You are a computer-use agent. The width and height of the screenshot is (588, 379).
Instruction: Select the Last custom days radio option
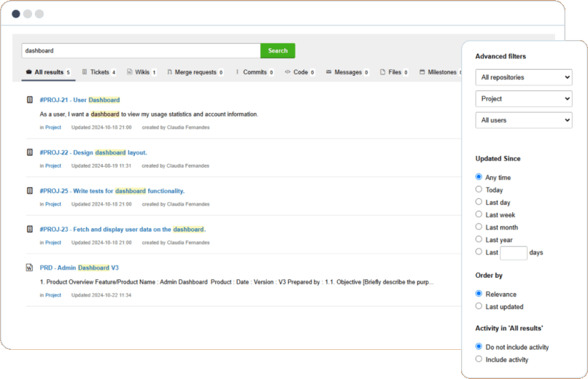pyautogui.click(x=479, y=251)
